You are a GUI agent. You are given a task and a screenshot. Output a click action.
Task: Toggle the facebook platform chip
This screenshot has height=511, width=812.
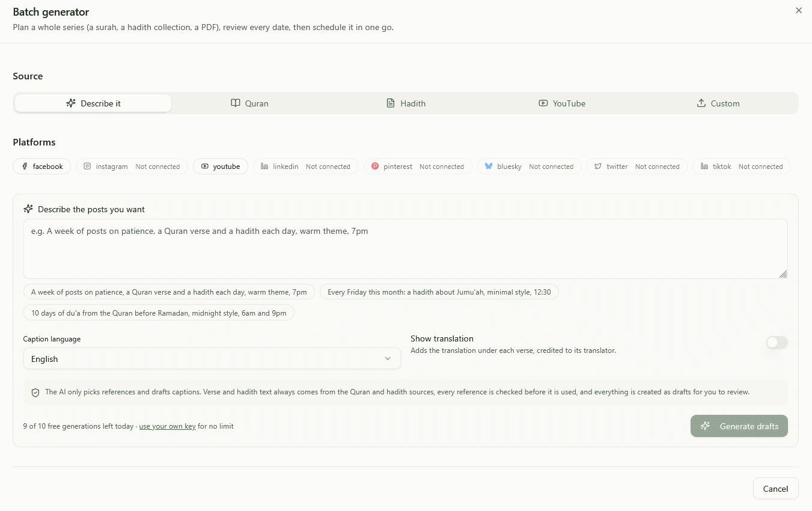click(42, 167)
